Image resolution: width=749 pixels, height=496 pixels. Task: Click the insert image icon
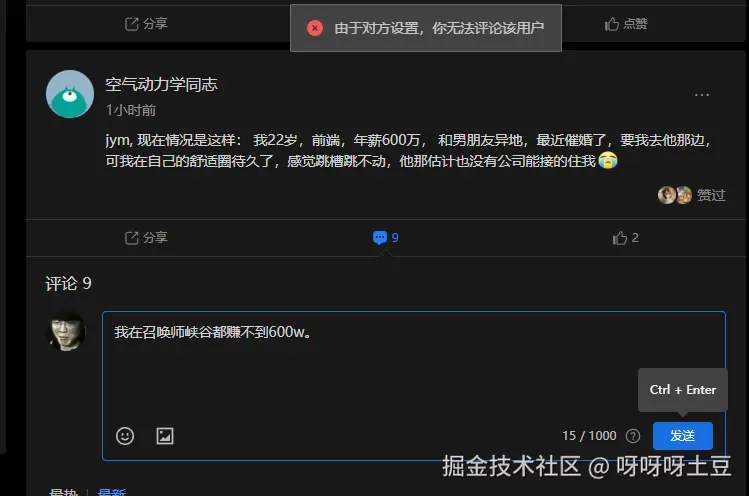pos(165,436)
